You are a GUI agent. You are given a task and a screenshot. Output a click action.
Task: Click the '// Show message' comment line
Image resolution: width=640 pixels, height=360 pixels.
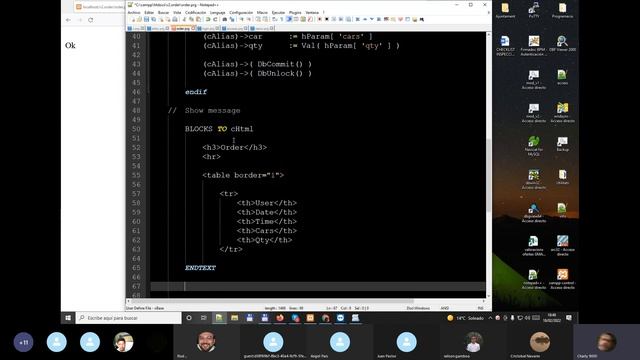[204, 111]
